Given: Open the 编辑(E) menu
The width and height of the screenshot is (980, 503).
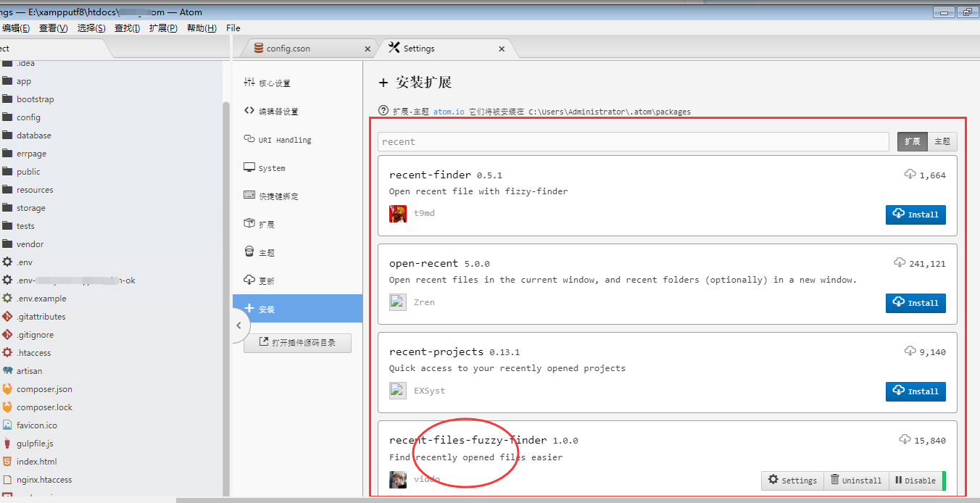Looking at the screenshot, I should pyautogui.click(x=16, y=28).
